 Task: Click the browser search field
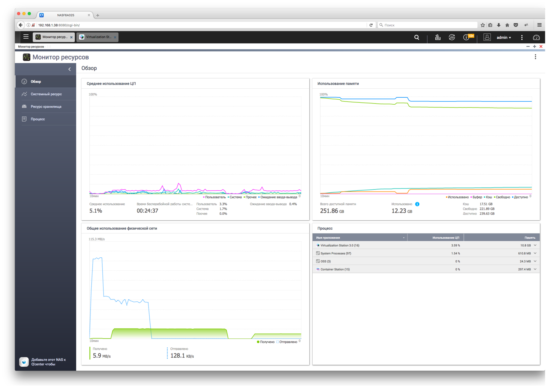tap(427, 25)
